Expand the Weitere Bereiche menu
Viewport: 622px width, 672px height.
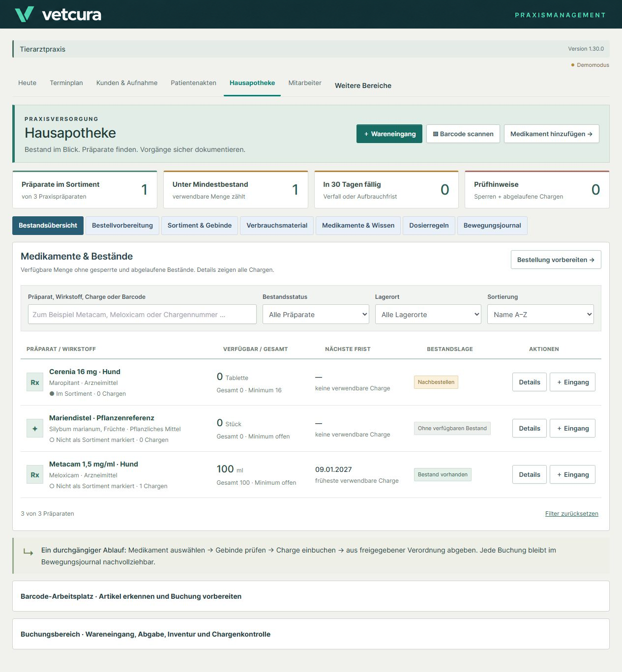[x=363, y=86]
